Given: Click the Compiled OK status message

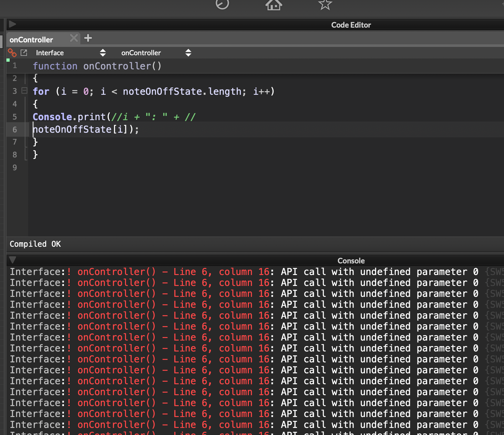Looking at the screenshot, I should coord(35,244).
